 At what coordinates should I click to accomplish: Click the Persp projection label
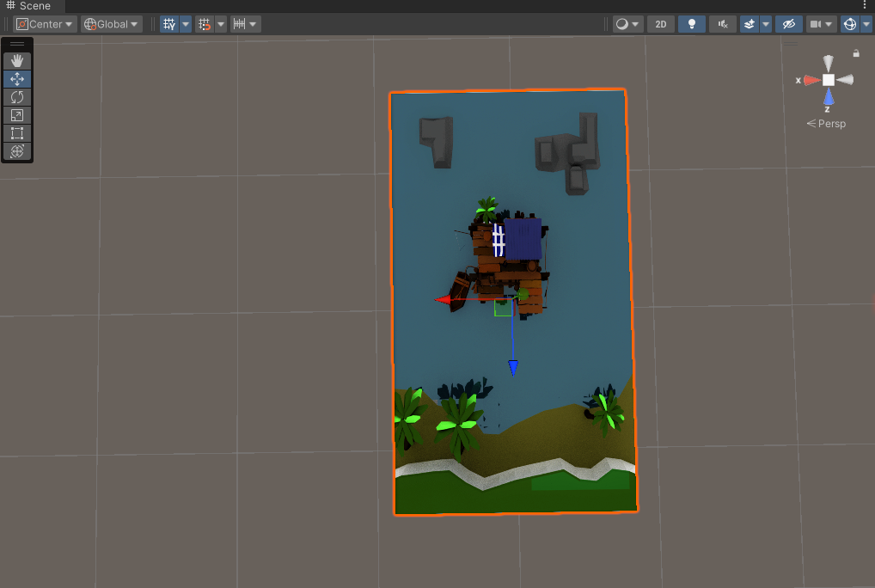click(x=827, y=124)
